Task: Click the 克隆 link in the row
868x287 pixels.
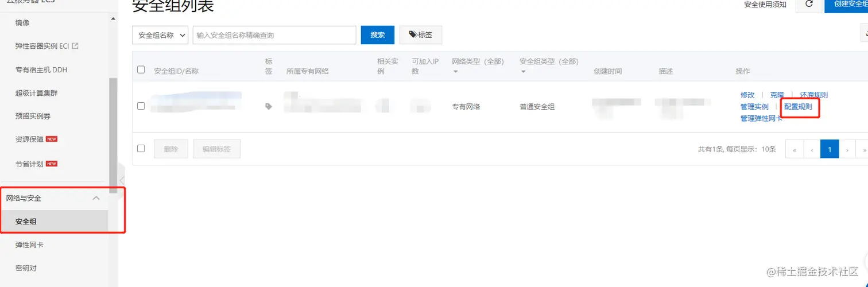Action: [x=777, y=95]
